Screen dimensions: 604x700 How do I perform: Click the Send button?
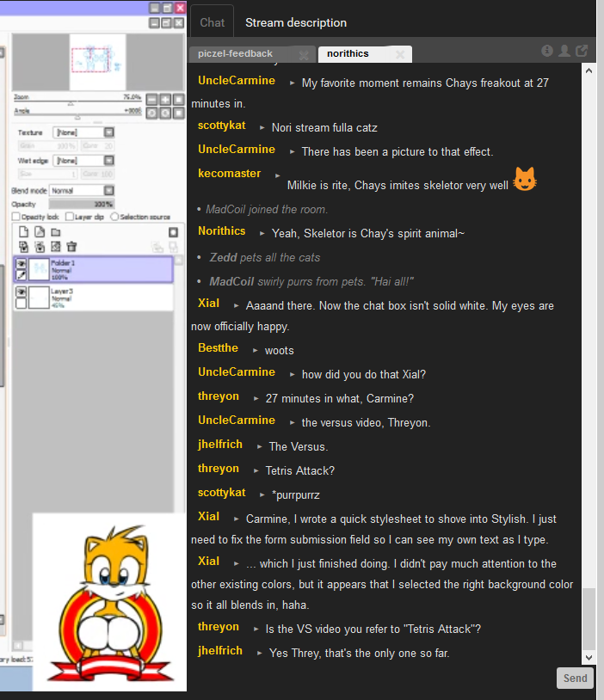[575, 679]
